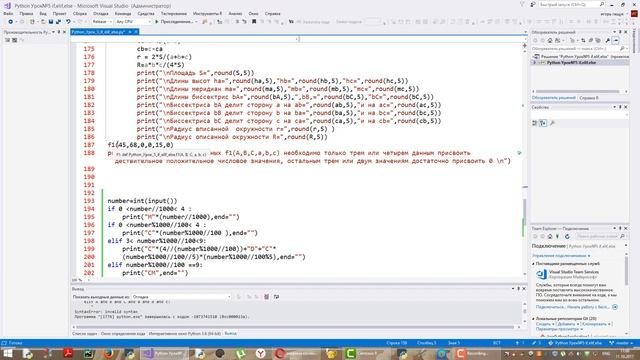
Task: Pin the performance panel on the left
Action: (x=59, y=32)
